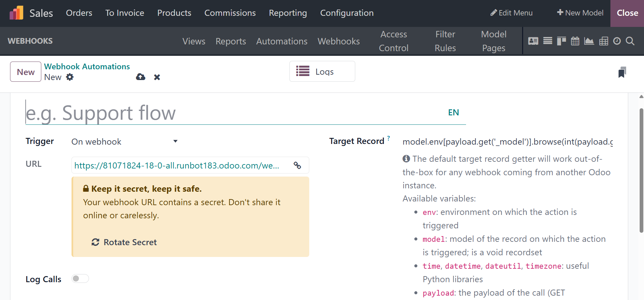Open the Logs button
644x300 pixels.
(x=322, y=71)
